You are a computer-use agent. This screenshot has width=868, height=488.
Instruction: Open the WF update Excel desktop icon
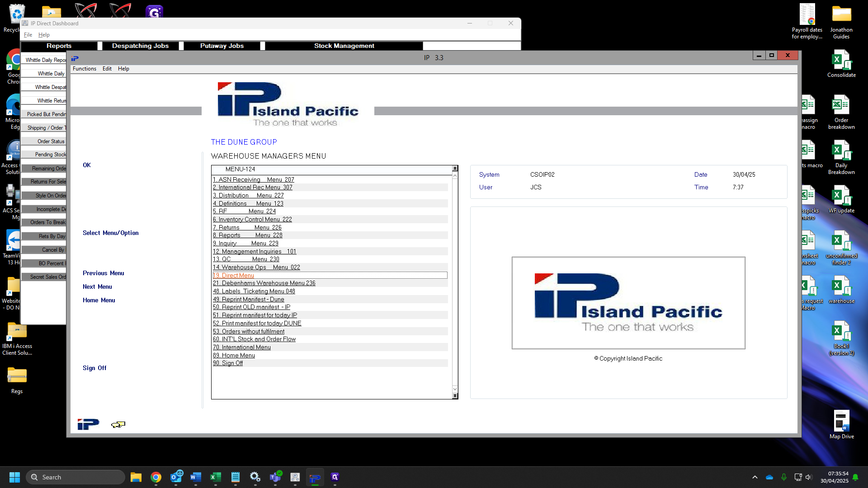[x=841, y=199]
